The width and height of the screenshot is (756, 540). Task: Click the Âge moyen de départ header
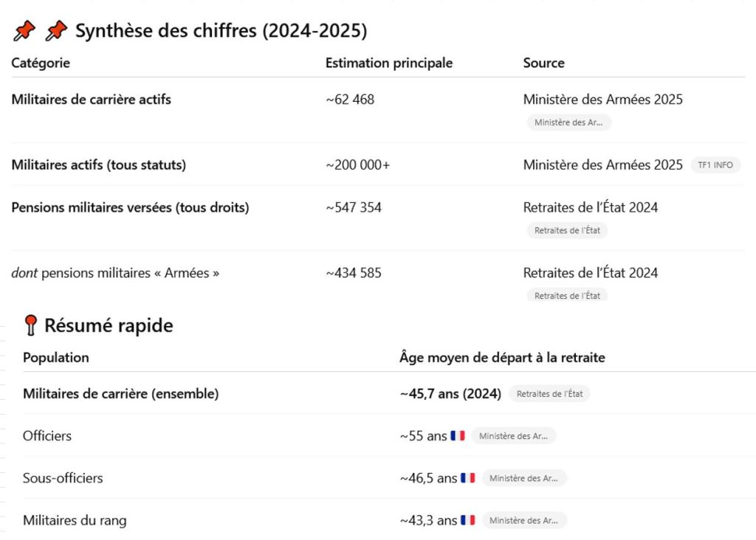pyautogui.click(x=502, y=357)
